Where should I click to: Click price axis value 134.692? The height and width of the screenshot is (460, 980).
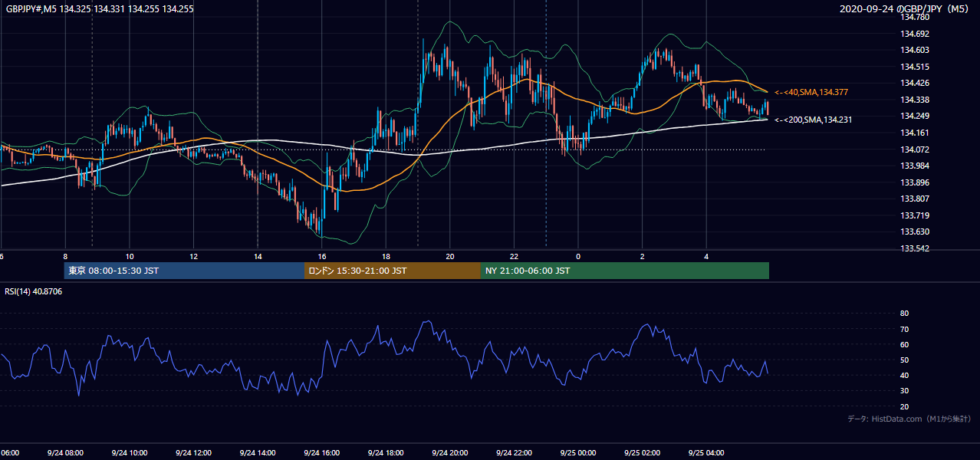[x=915, y=34]
